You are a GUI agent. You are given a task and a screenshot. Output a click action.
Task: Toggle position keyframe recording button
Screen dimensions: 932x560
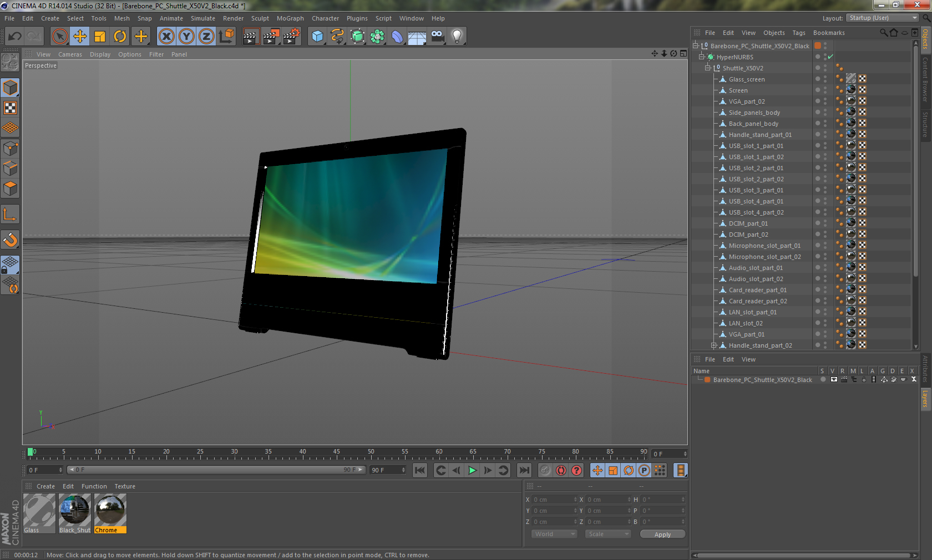(597, 470)
